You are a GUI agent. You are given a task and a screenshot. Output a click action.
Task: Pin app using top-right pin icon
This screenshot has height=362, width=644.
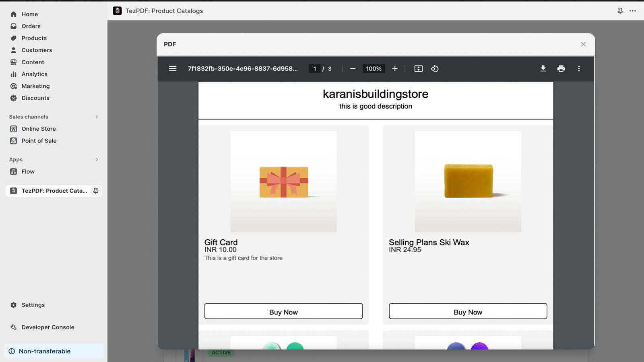[620, 11]
